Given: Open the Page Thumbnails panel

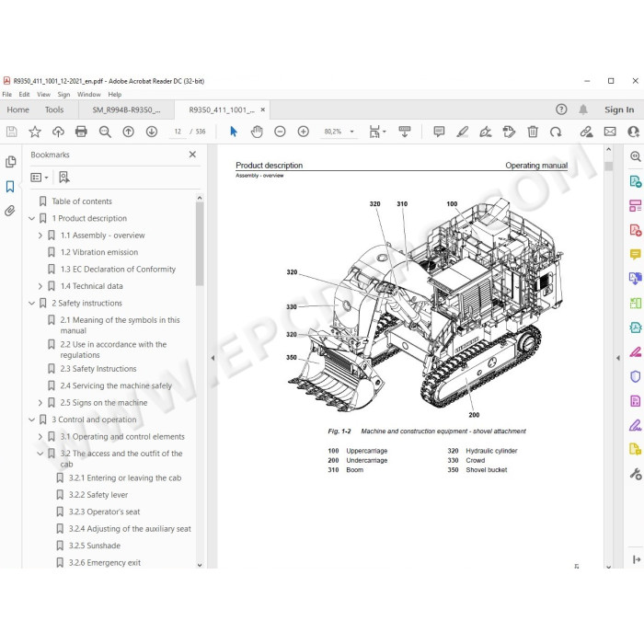Looking at the screenshot, I should [11, 162].
